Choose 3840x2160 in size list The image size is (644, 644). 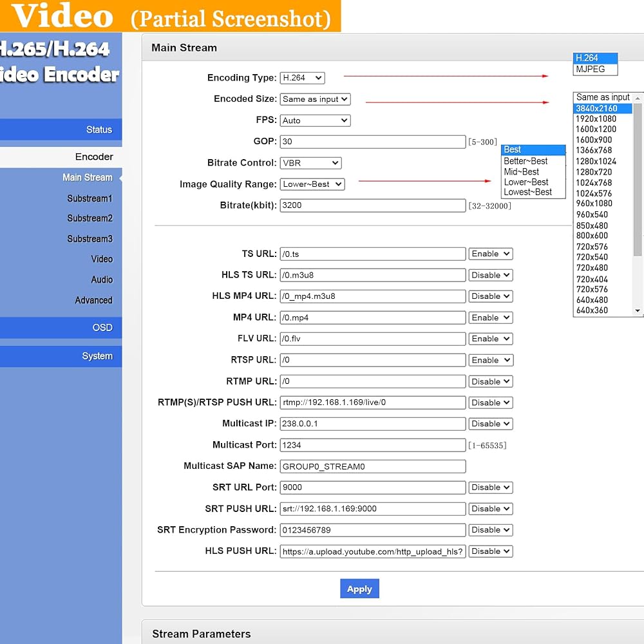tap(603, 108)
